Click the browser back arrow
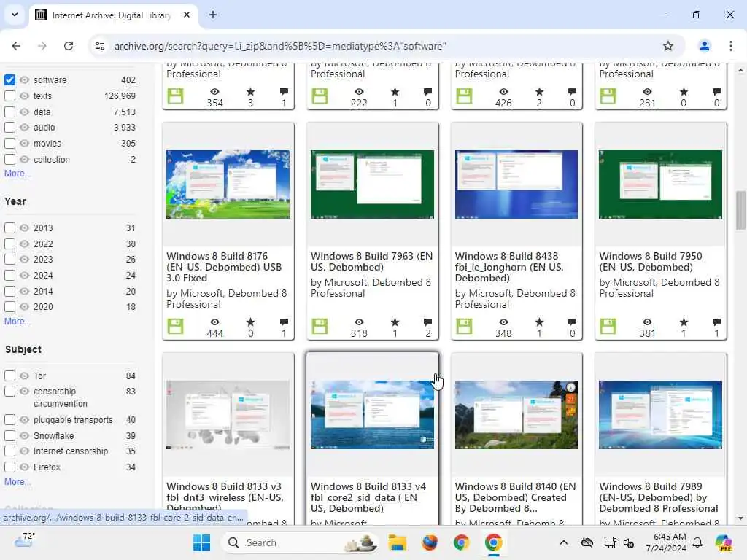This screenshot has height=560, width=747. (16, 46)
